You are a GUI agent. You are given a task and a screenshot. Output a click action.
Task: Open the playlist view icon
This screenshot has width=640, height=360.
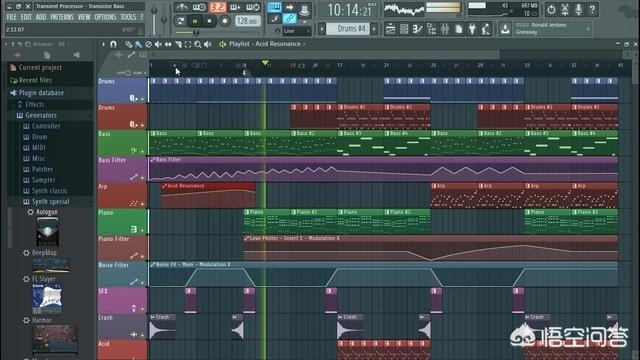[x=390, y=29]
